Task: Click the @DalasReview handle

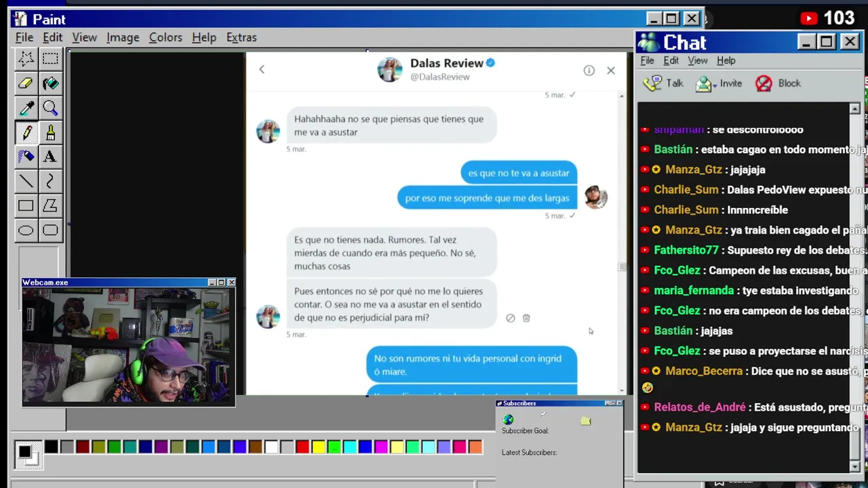Action: 440,77
